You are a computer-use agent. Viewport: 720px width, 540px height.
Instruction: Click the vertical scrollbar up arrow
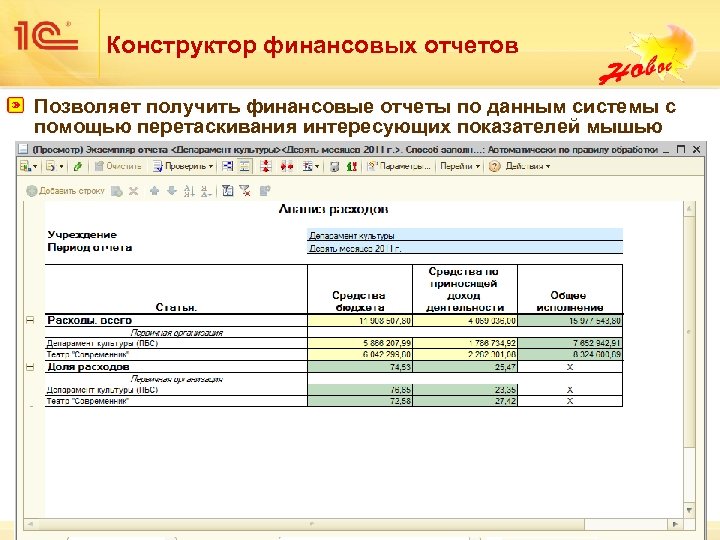[x=689, y=208]
